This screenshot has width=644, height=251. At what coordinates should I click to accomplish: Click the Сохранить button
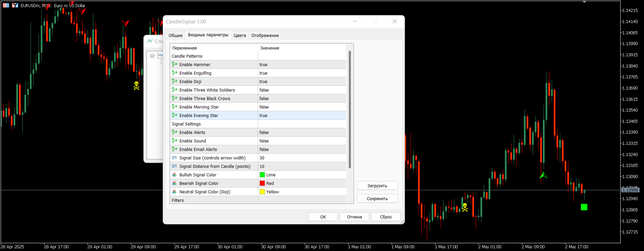click(377, 198)
